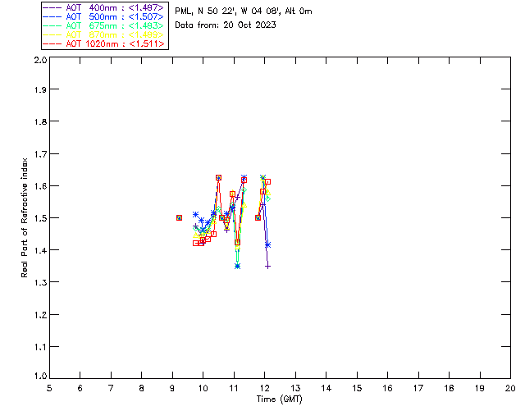Click the last red square marker after 12 GMT
This screenshot has width=525, height=420.
(267, 182)
